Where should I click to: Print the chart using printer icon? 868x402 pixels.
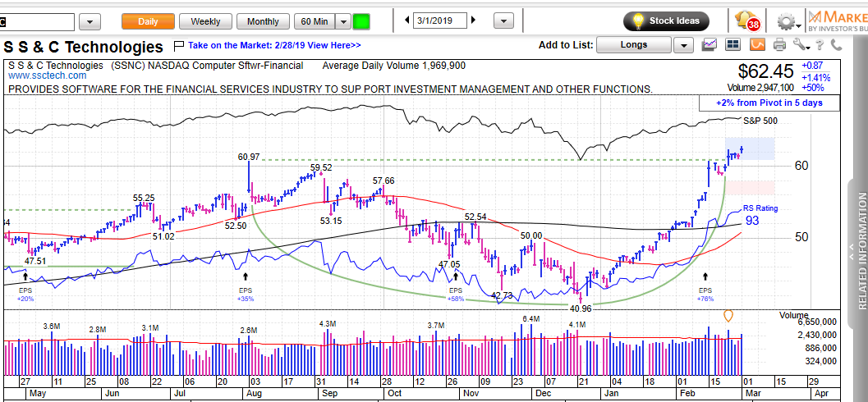(x=780, y=45)
